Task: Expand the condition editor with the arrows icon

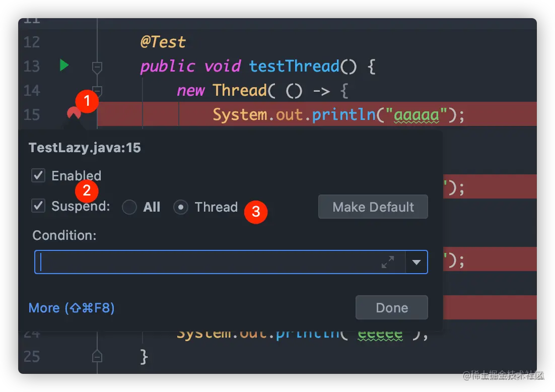Action: (x=388, y=262)
